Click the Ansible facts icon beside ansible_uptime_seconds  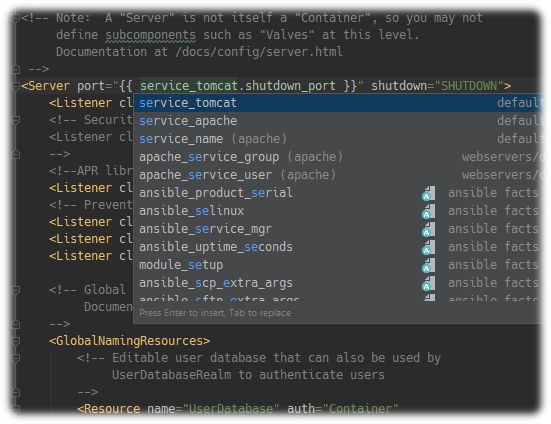[428, 247]
